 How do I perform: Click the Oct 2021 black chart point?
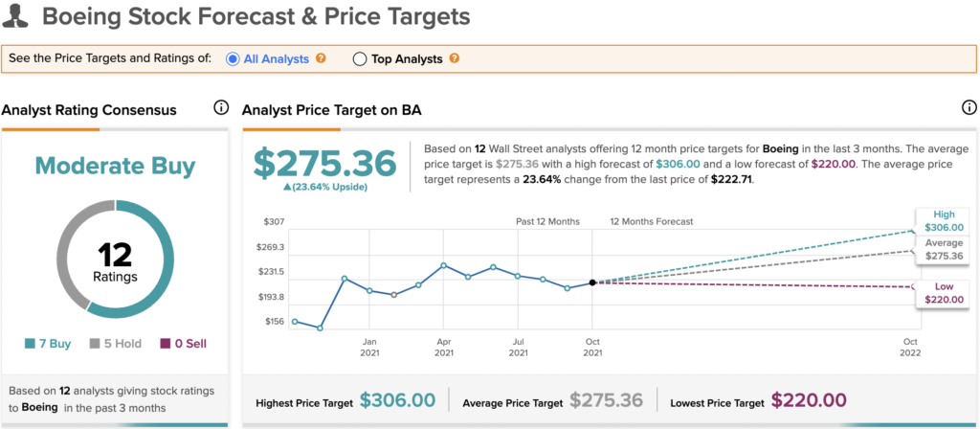point(592,282)
